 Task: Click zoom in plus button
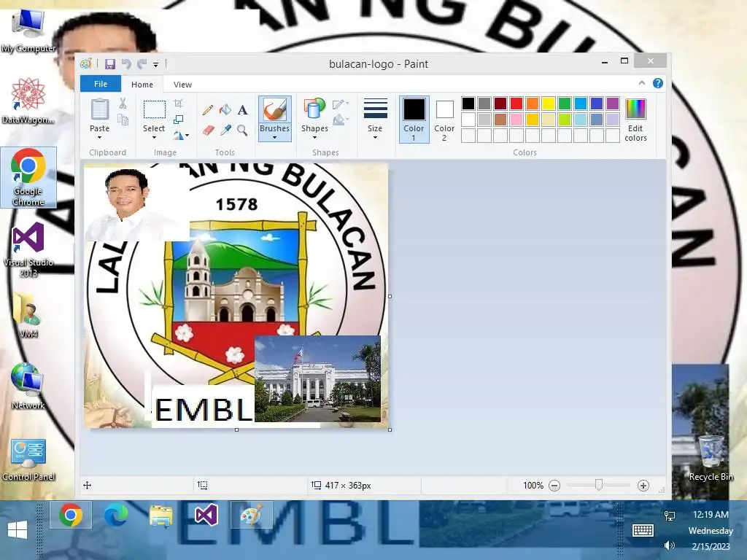[x=643, y=486]
